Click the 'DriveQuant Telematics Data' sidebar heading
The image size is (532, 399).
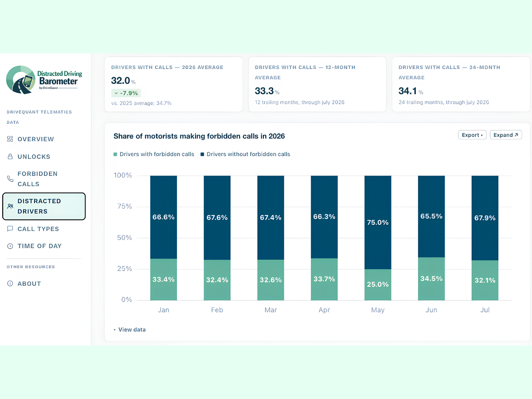tap(39, 117)
